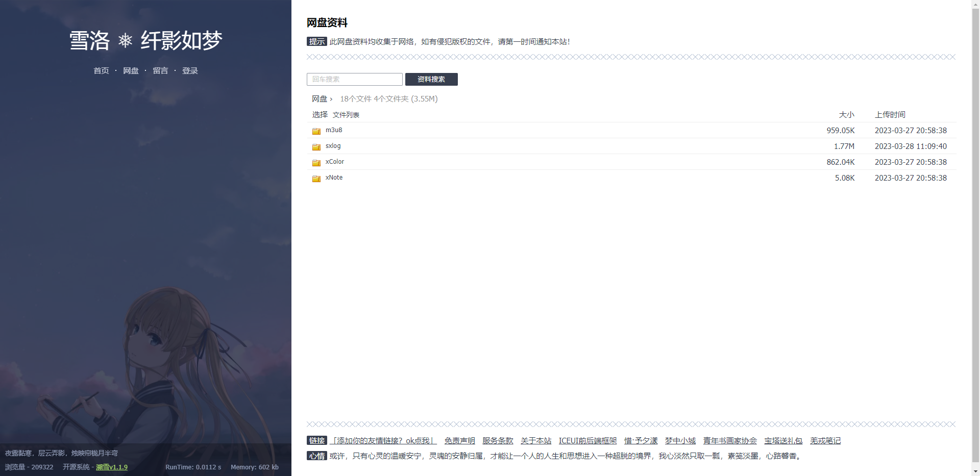Click the 提示 label badge

[317, 42]
